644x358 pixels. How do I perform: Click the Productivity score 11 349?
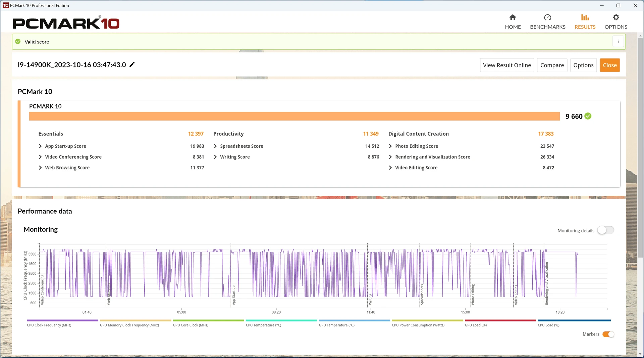pos(371,134)
